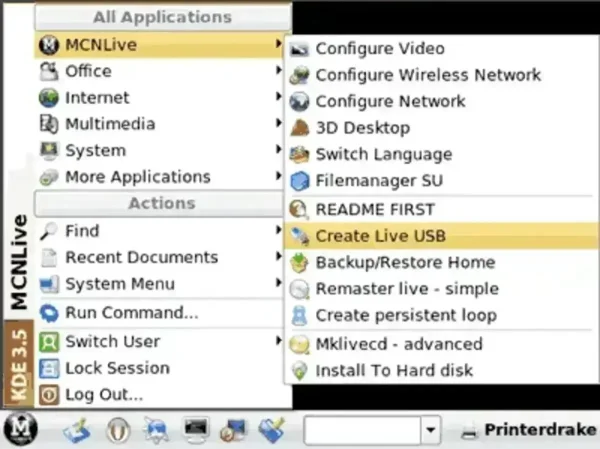
Task: Select Remaster live - simple entry
Action: (x=442, y=289)
